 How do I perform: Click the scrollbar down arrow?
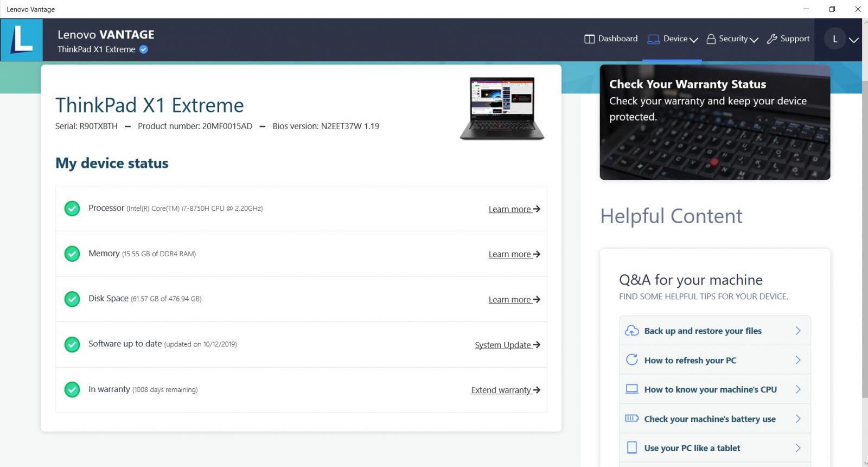865,463
